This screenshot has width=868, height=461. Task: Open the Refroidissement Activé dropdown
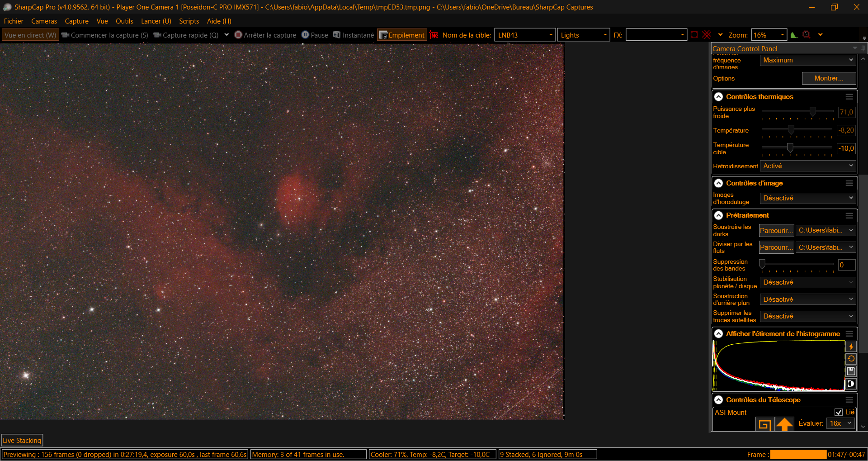coord(808,166)
